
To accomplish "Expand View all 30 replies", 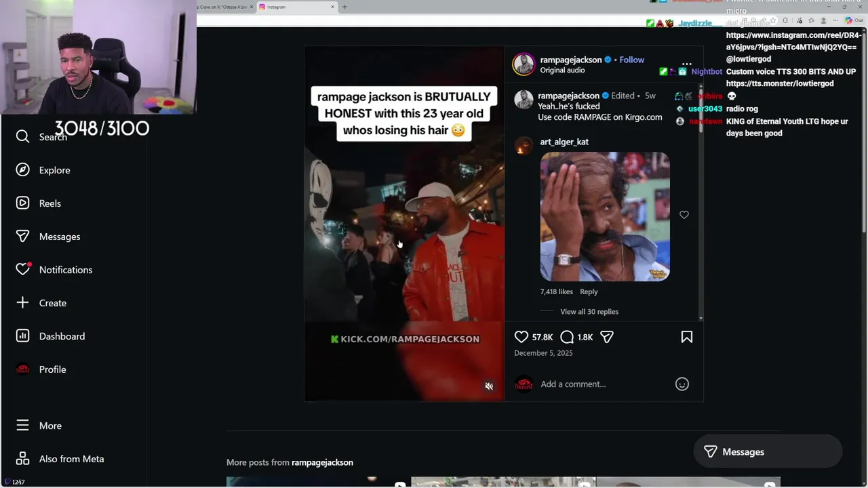I will 589,312.
